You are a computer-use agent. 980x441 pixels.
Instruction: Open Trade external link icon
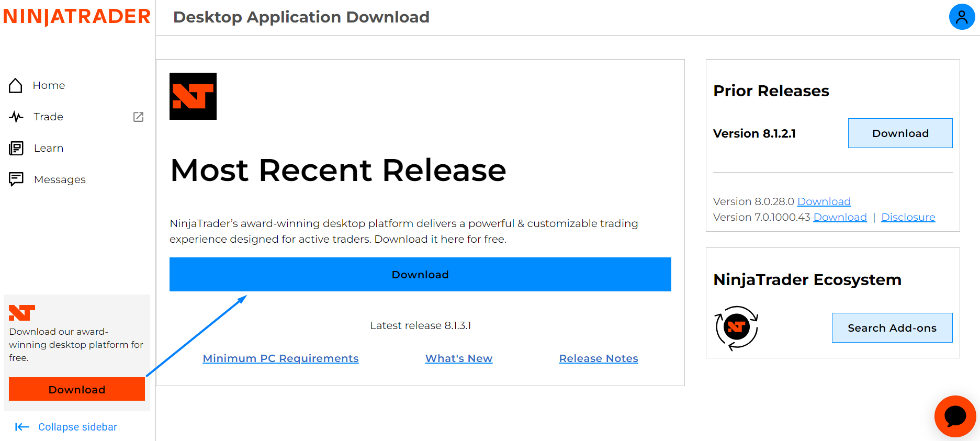coord(138,117)
